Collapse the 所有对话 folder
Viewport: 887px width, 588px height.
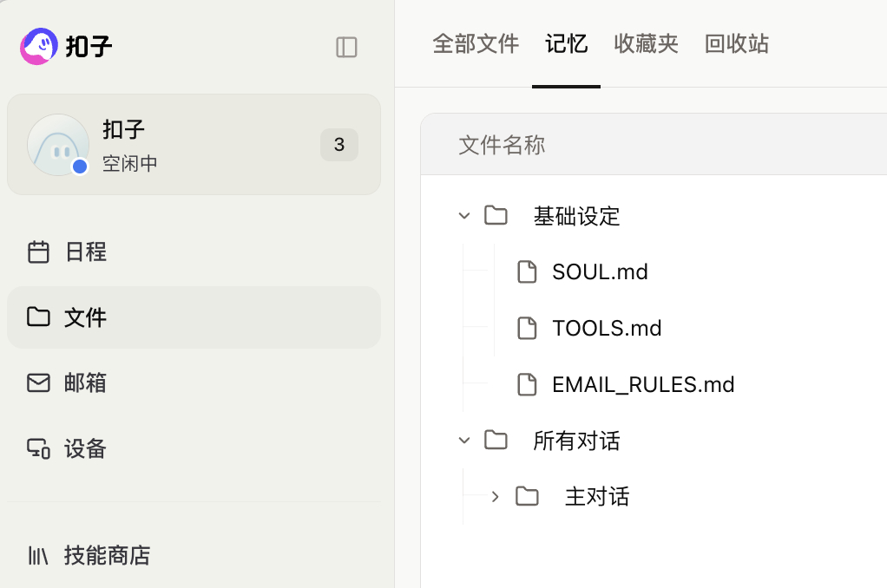tap(463, 440)
